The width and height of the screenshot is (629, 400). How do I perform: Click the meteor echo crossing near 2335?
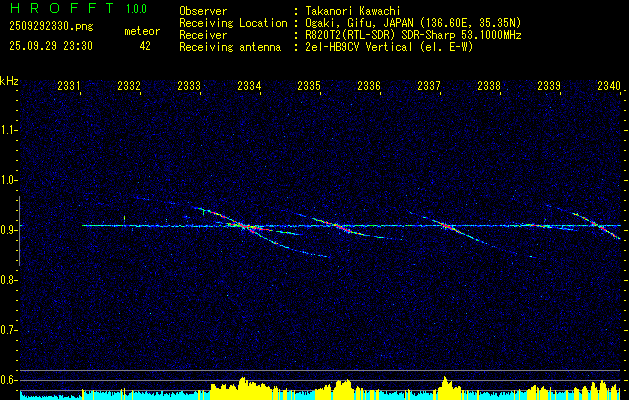(338, 226)
